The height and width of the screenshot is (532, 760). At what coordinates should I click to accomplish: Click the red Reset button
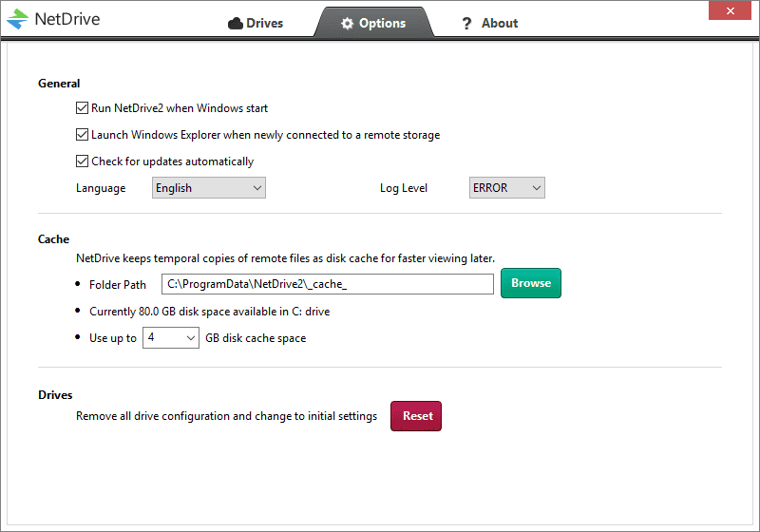[416, 416]
